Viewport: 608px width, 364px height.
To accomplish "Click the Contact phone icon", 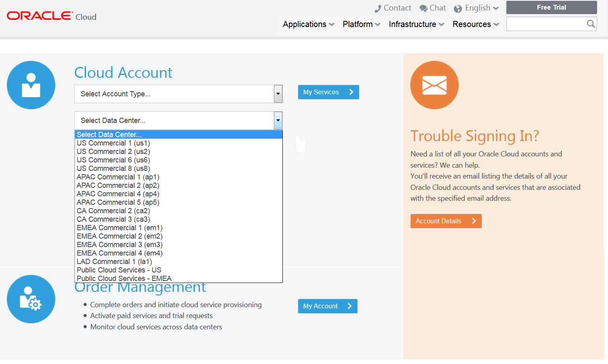I will pos(378,8).
